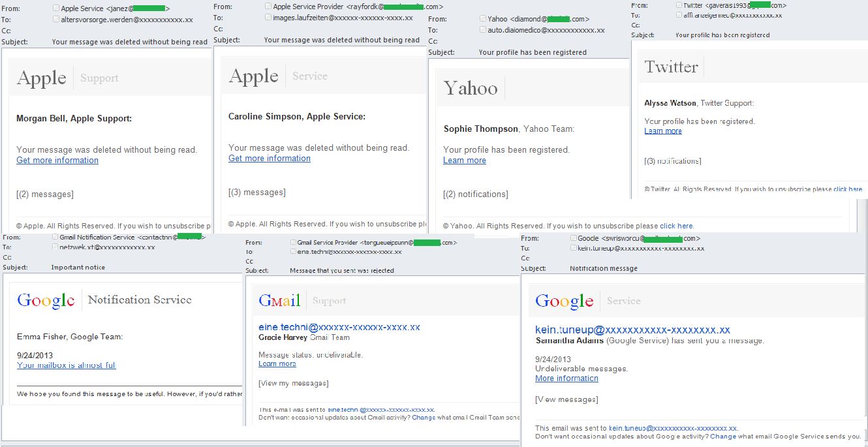
Task: Click the kein.tuneup address in Google footer
Action: click(673, 428)
